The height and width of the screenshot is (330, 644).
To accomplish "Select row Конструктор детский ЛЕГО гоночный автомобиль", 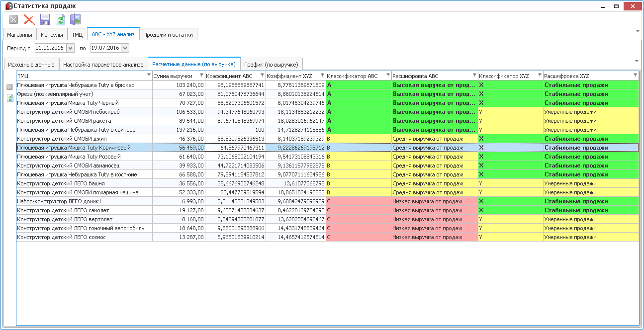I will [x=327, y=228].
